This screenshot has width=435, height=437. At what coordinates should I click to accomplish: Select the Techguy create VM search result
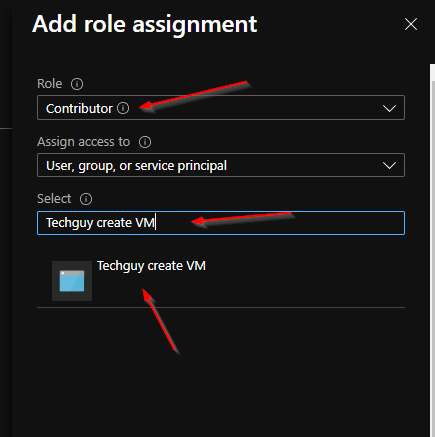pyautogui.click(x=221, y=281)
